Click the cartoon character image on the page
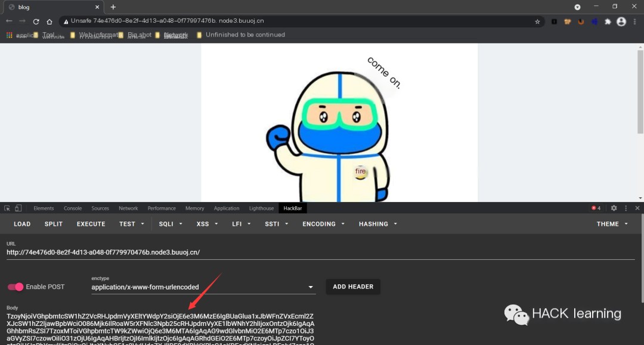644x345 pixels. pyautogui.click(x=339, y=123)
